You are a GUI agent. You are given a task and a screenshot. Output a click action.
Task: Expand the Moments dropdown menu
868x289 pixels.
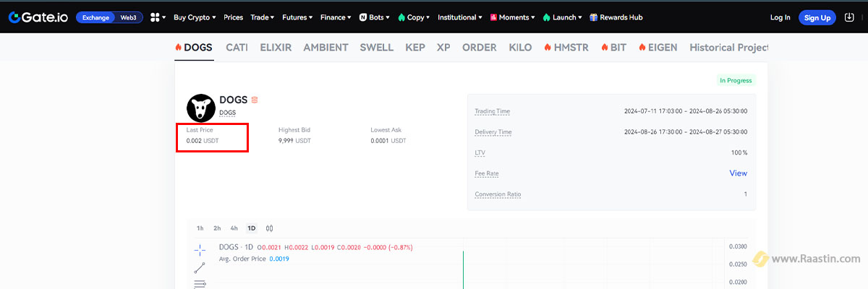[513, 17]
